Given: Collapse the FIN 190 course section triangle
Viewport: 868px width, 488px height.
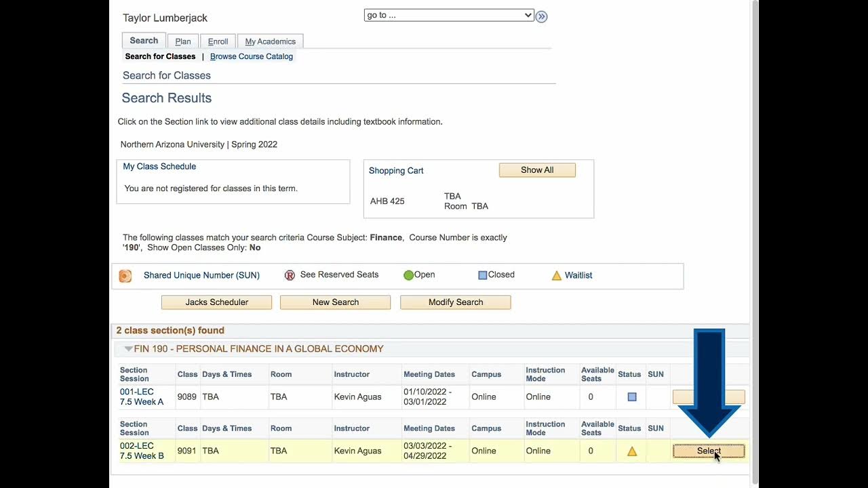Looking at the screenshot, I should click(128, 349).
